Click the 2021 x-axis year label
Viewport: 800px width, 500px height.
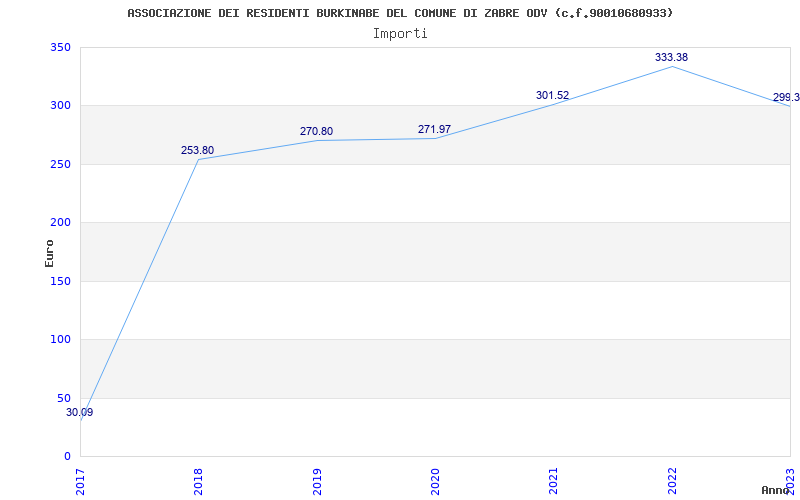coord(554,482)
